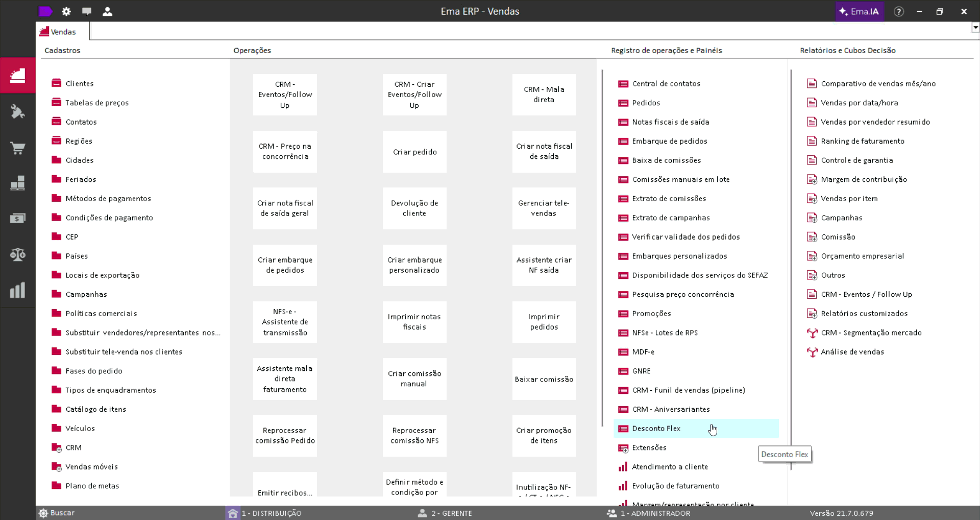Viewport: 980px width, 520px height.
Task: Click 1 - ADMINISTRADOR group in status bar
Action: tap(648, 513)
